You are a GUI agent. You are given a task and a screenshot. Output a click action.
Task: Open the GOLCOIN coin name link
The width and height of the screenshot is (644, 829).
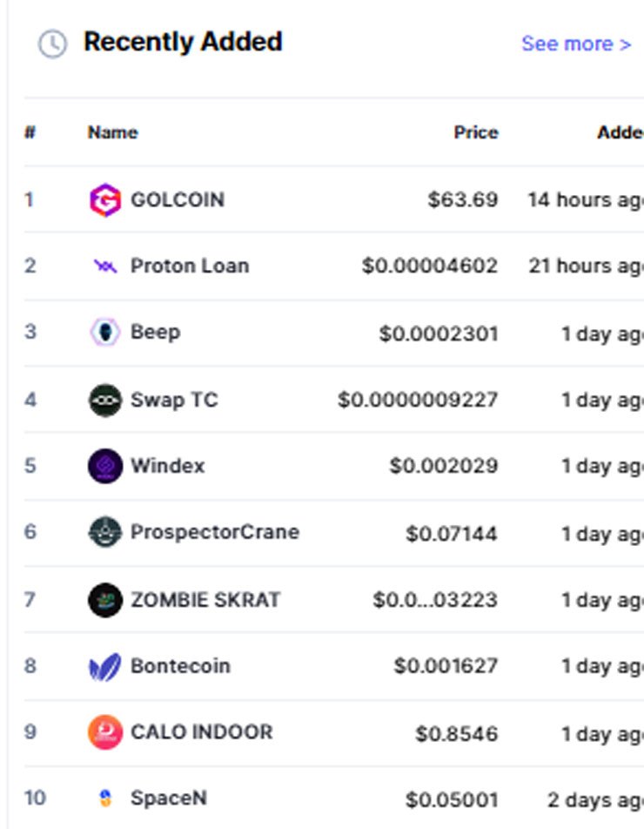(x=178, y=200)
